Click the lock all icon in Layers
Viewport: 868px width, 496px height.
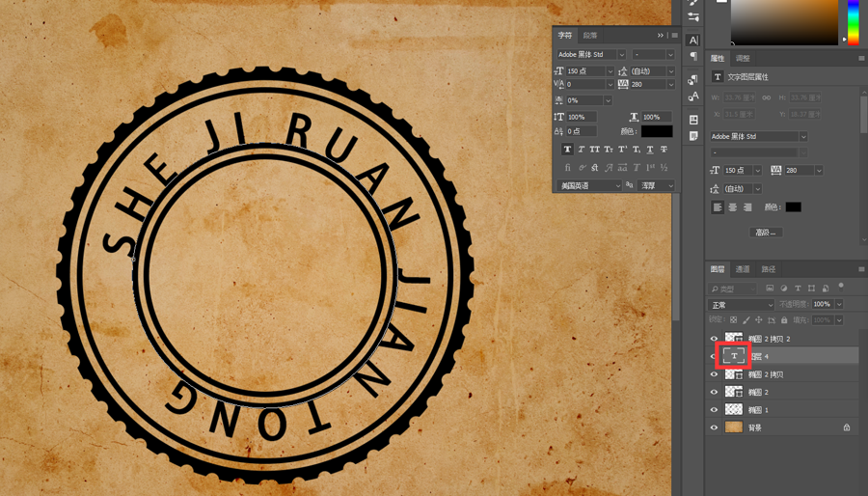pos(784,320)
